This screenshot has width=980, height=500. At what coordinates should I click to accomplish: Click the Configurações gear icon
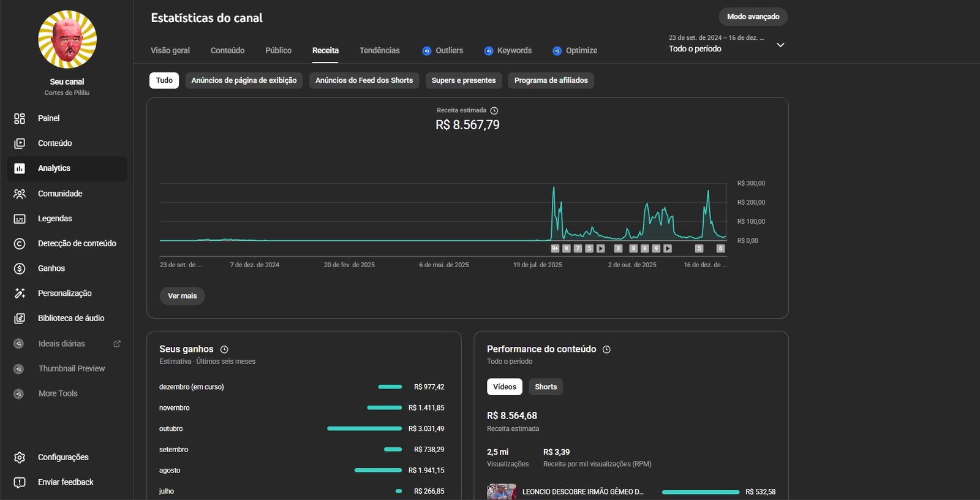(20, 458)
